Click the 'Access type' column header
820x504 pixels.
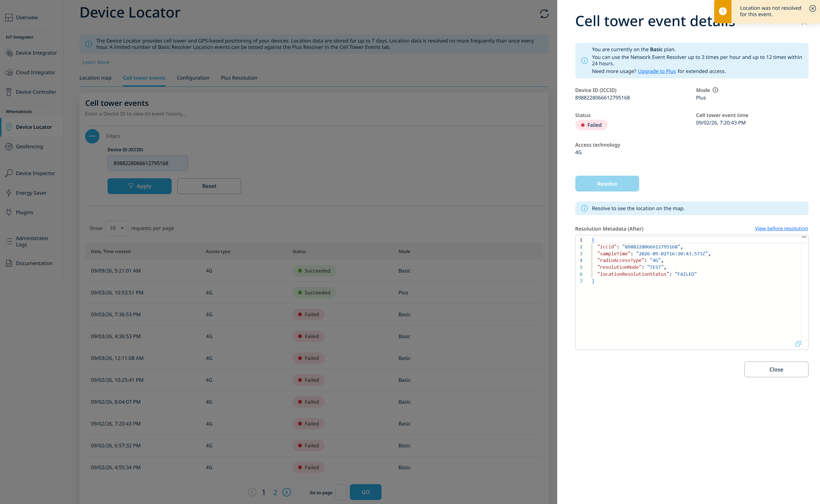pos(218,252)
